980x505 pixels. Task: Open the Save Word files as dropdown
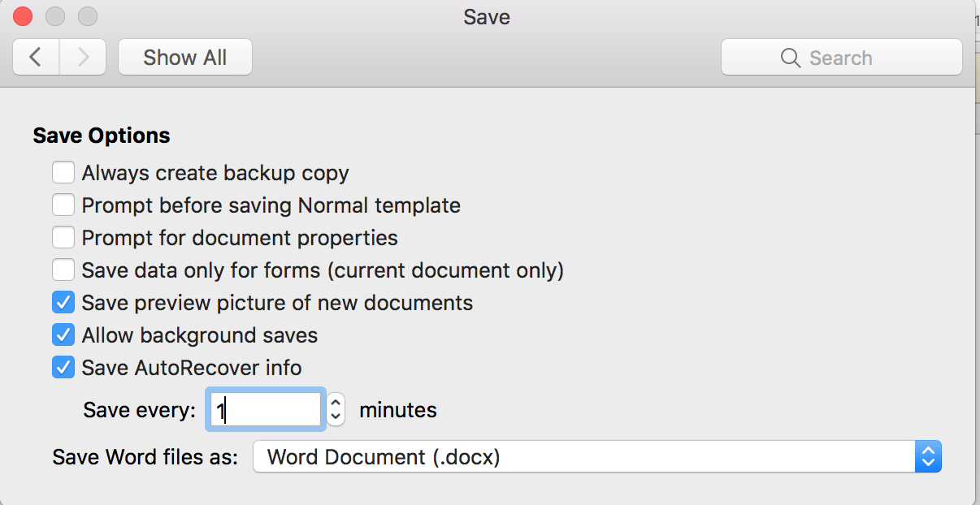pos(597,457)
